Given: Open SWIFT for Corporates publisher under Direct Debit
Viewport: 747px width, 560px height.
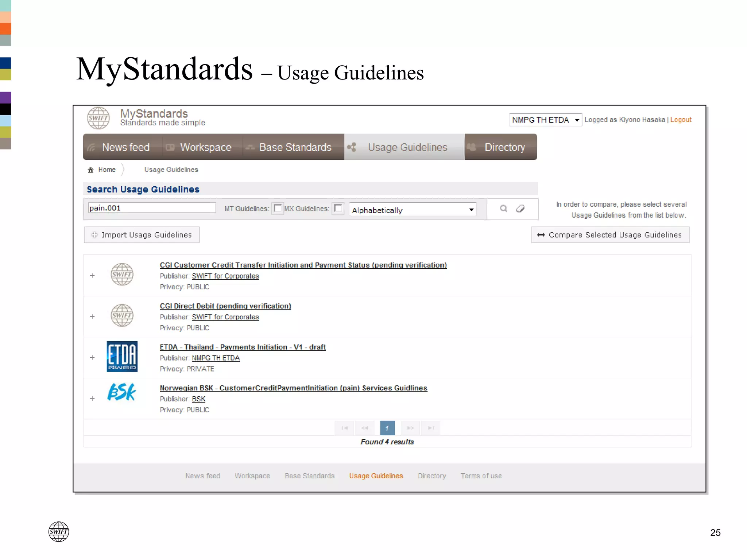Looking at the screenshot, I should coord(225,317).
